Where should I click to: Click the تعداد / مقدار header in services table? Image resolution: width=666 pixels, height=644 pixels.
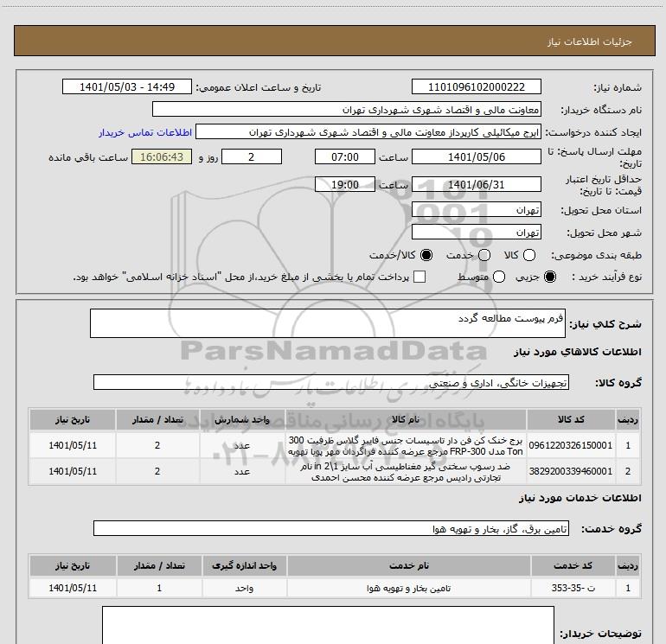(x=159, y=565)
